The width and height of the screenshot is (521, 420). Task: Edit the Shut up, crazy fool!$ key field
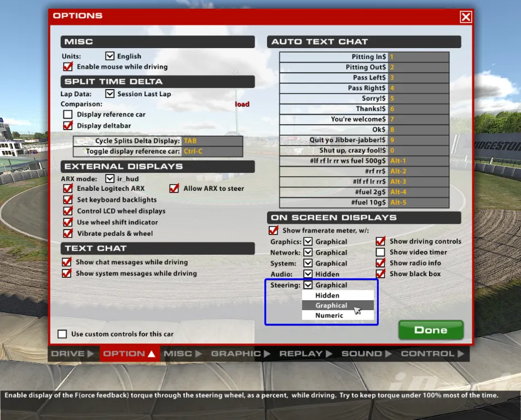(418, 150)
